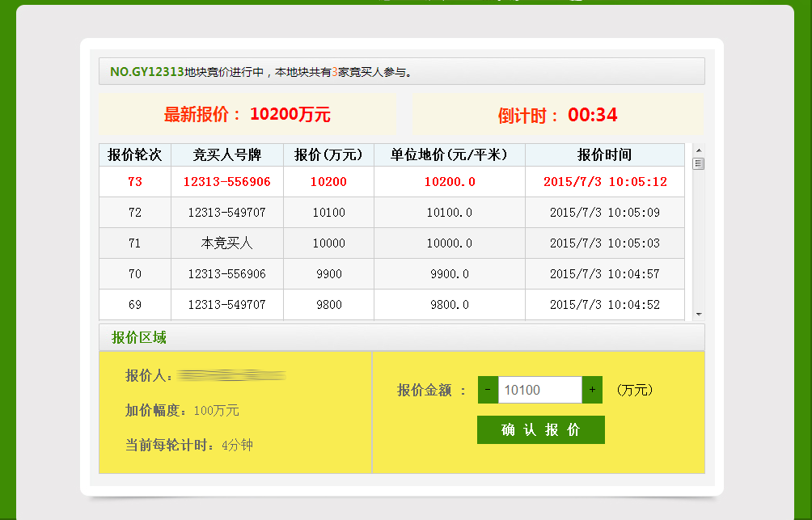Select the 报价轮次 column header
812x520 pixels.
135,155
